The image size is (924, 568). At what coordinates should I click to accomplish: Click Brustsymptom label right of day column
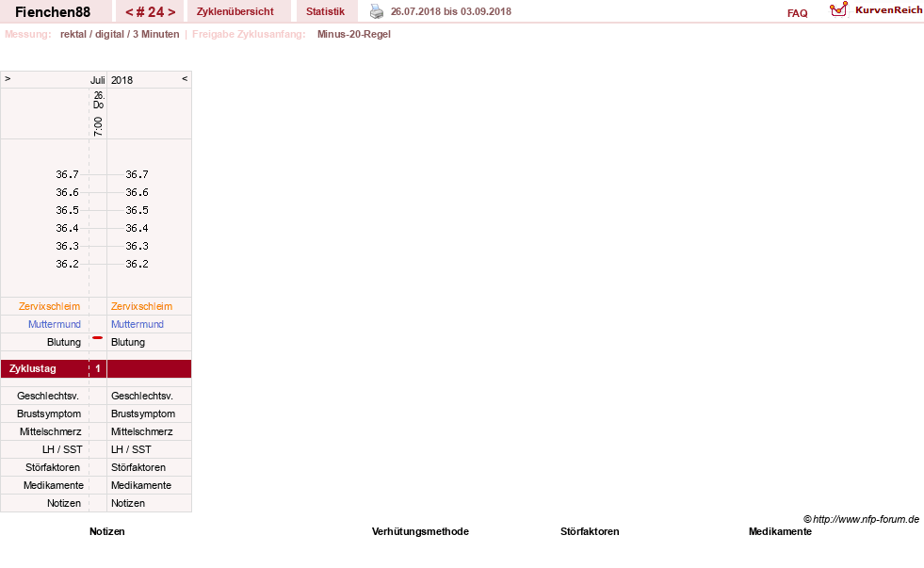[x=143, y=414]
